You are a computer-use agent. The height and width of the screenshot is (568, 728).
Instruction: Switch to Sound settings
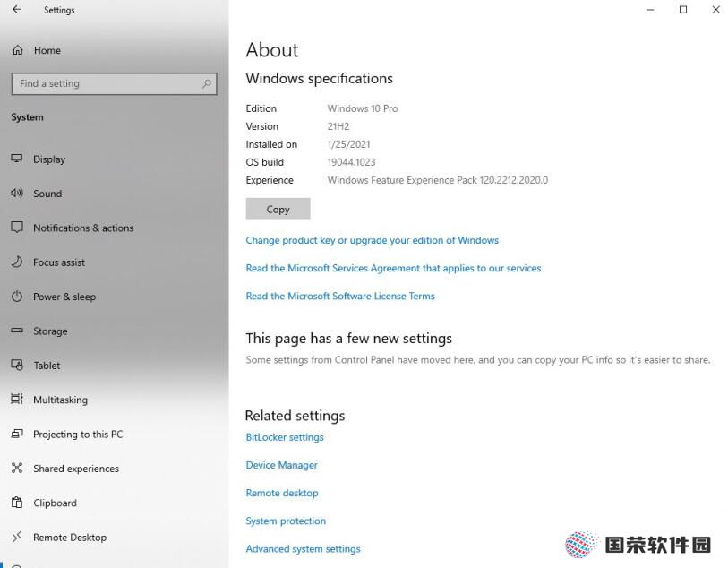pyautogui.click(x=47, y=194)
